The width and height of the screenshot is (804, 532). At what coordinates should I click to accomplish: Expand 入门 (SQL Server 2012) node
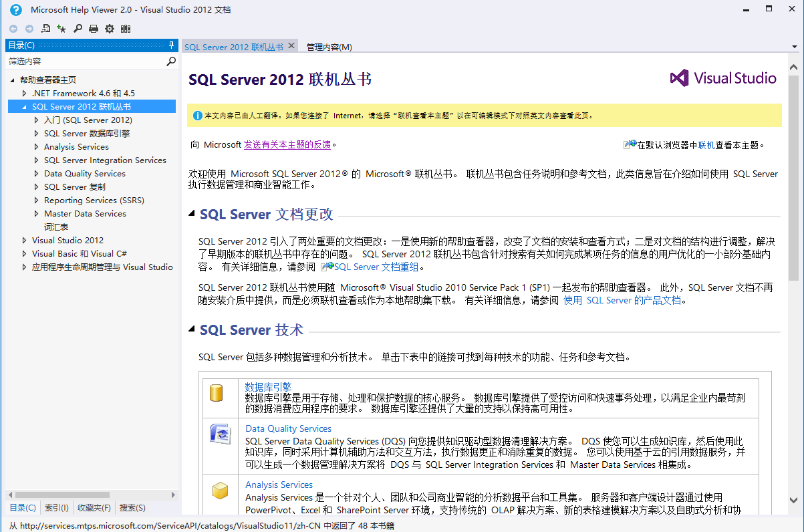click(x=37, y=120)
